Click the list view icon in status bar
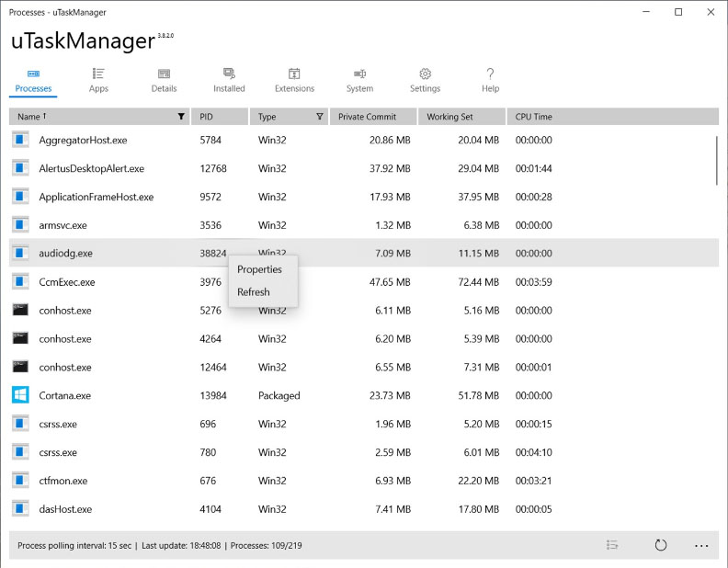 coord(612,545)
